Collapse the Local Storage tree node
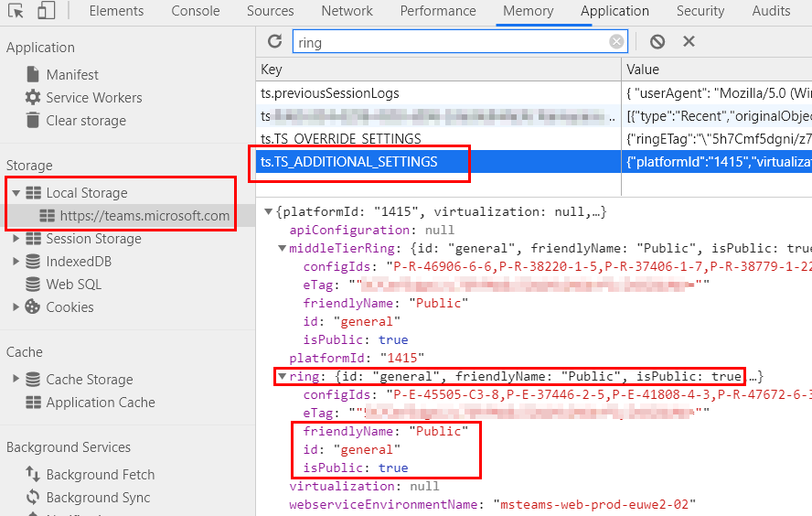812x516 pixels. (x=16, y=193)
